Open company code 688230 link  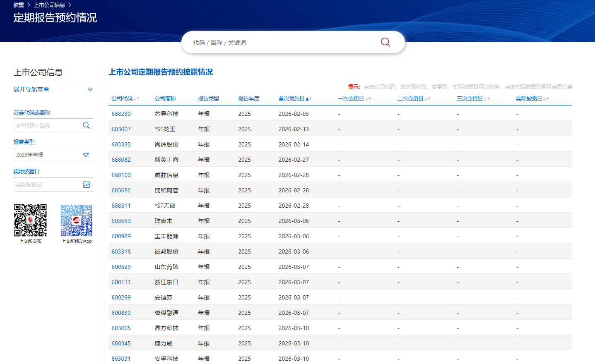[x=121, y=114]
